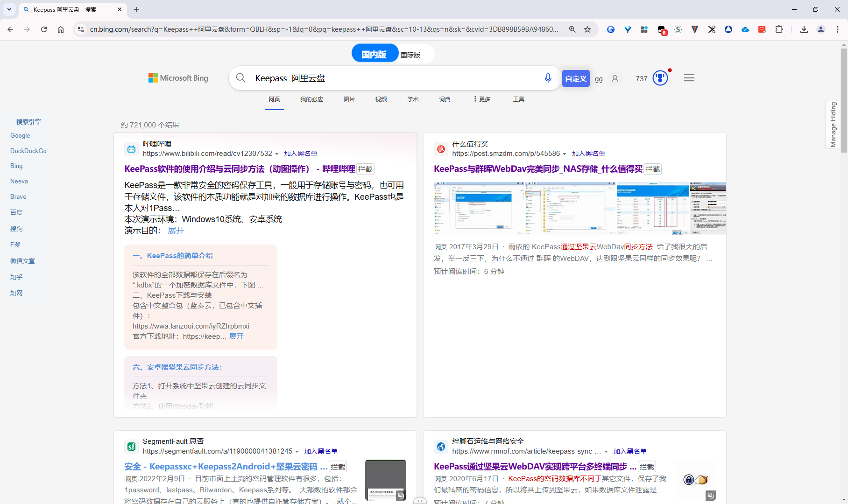848x504 pixels.
Task: Select the 图片 search tab
Action: click(349, 99)
